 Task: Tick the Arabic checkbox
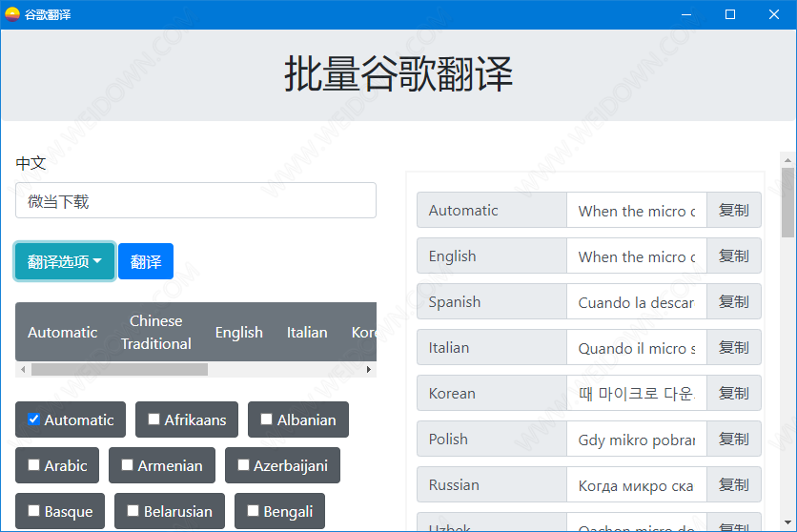[33, 465]
